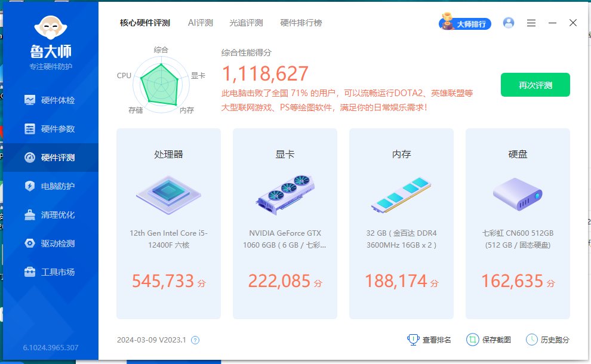This screenshot has width=591, height=364.
Task: Open 清理优化 in the sidebar
Action: [x=51, y=215]
